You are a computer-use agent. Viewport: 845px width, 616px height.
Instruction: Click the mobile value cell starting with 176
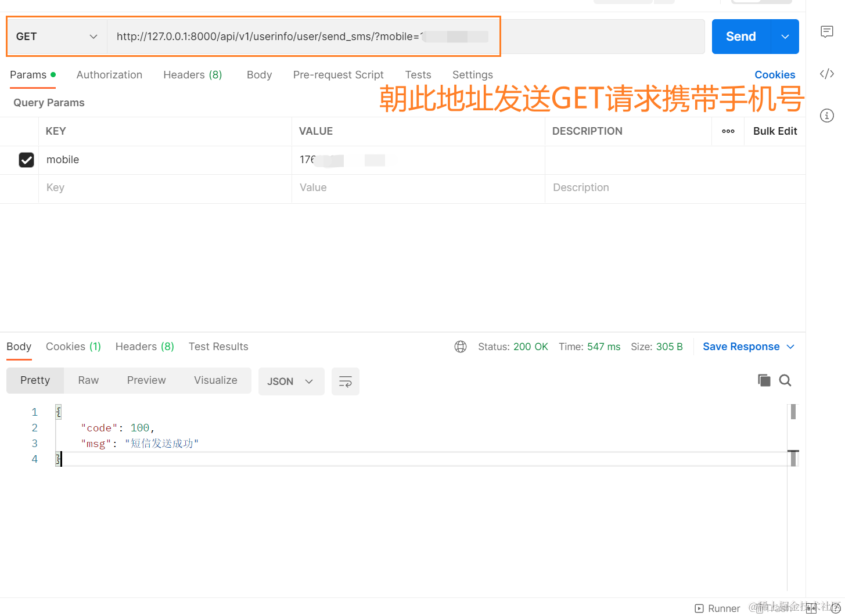pyautogui.click(x=418, y=160)
